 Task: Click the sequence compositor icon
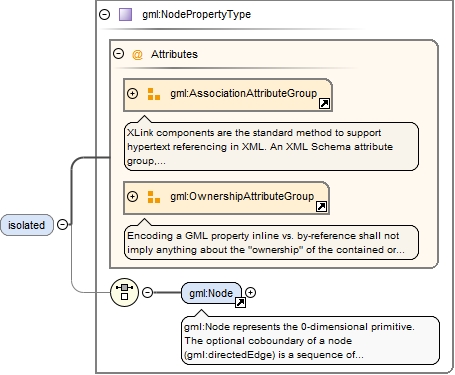(x=124, y=292)
